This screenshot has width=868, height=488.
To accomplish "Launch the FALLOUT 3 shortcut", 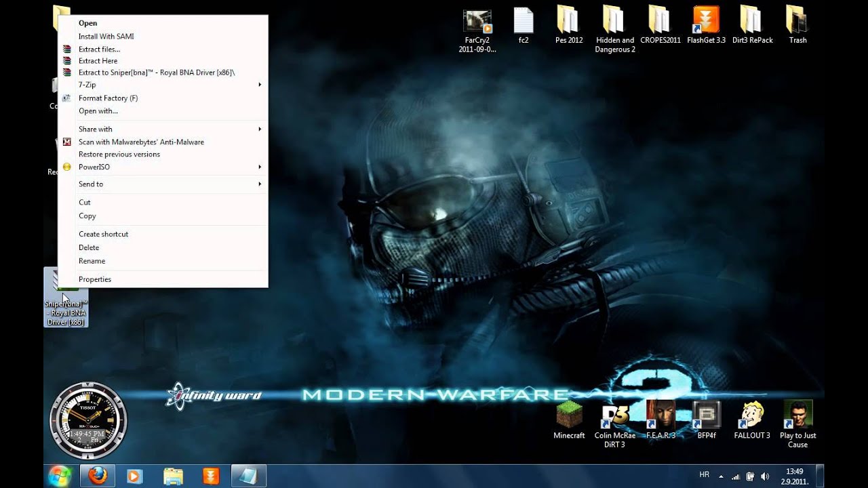I will click(752, 420).
